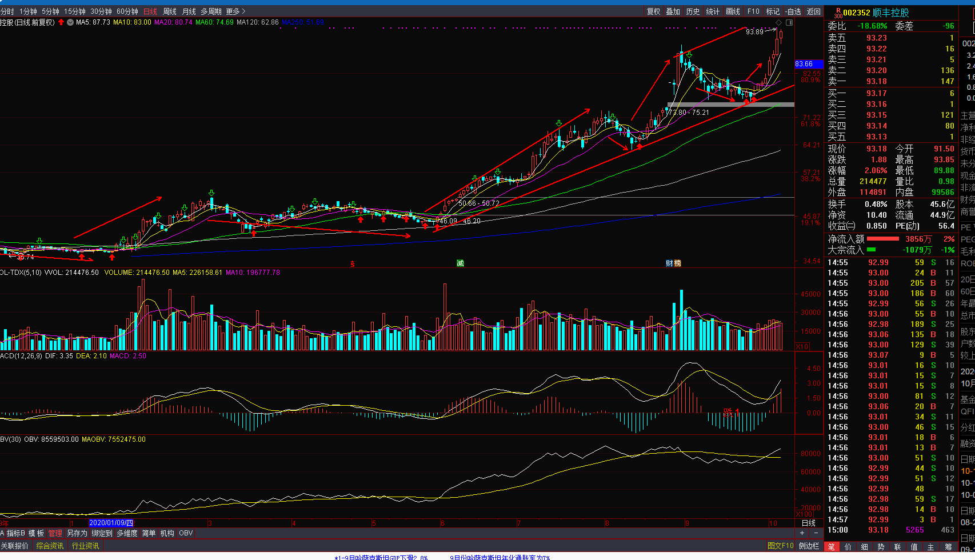Select the 机构 tab

coord(167,533)
